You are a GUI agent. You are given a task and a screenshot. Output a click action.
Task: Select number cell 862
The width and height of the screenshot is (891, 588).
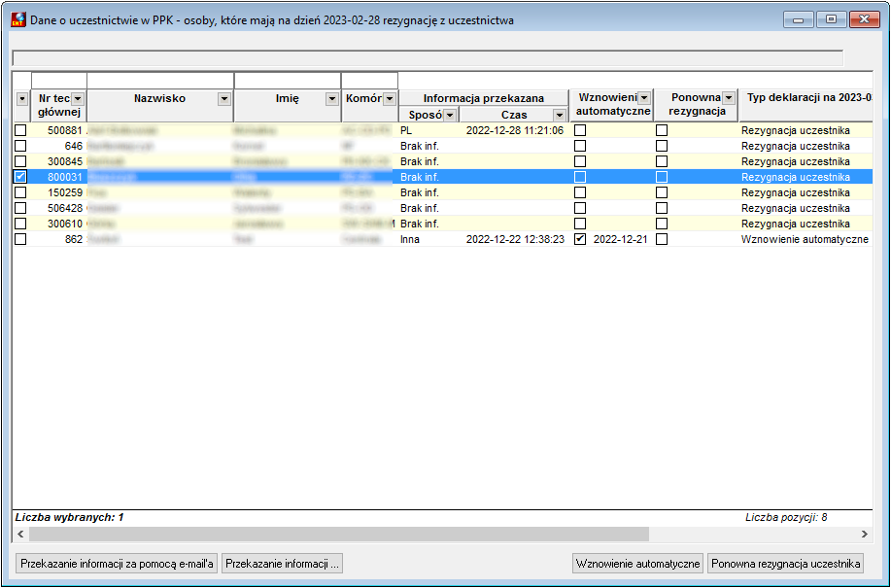[x=58, y=239]
